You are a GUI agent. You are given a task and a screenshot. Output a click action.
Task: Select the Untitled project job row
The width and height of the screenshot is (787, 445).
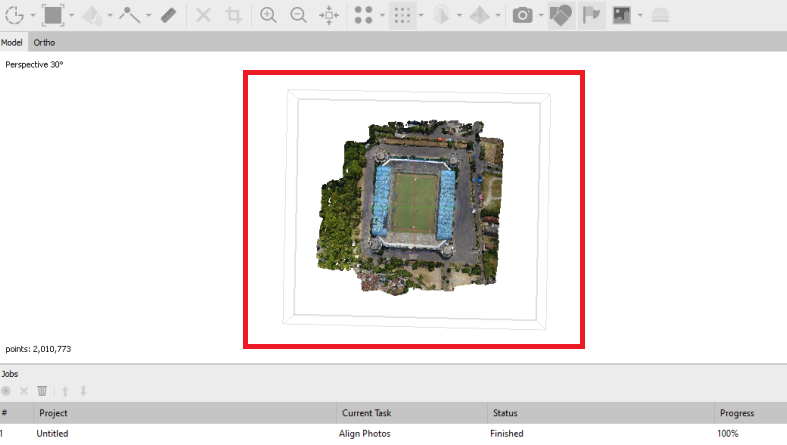coord(394,433)
